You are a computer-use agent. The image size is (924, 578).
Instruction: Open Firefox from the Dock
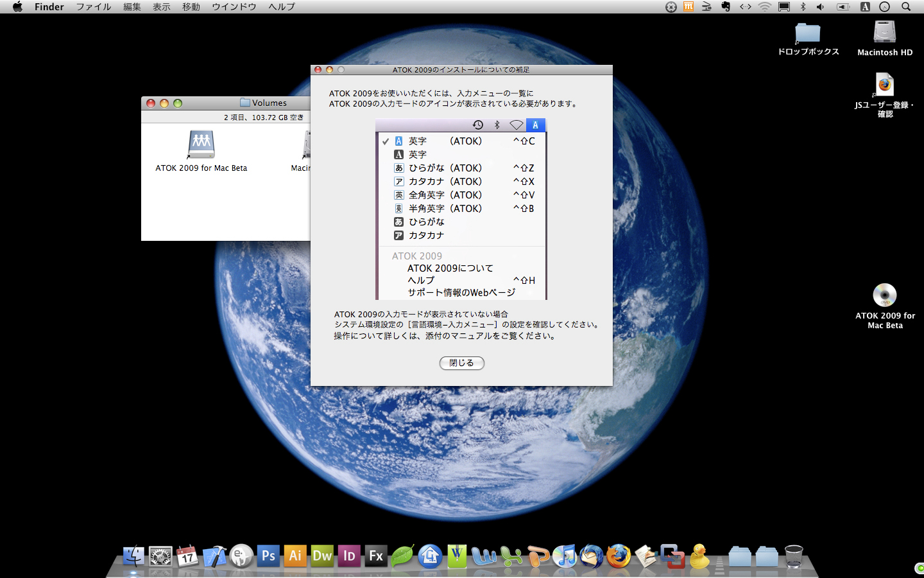619,556
